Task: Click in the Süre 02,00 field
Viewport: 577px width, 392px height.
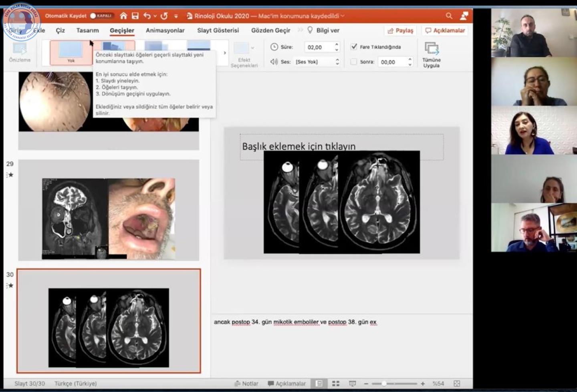Action: pos(319,47)
